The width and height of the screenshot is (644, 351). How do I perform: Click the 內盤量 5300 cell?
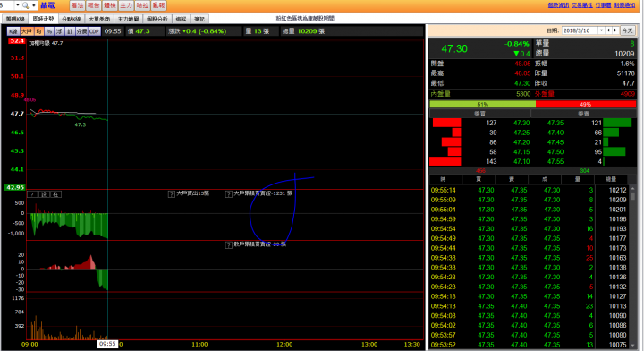coord(480,94)
